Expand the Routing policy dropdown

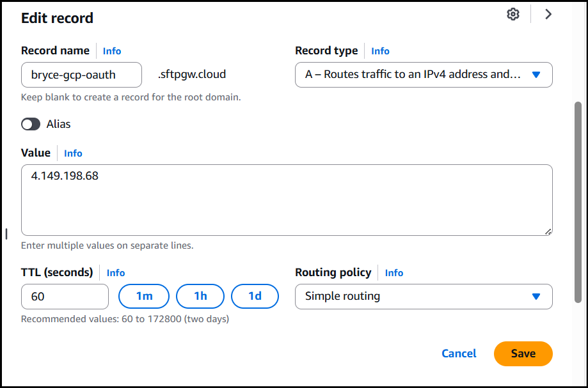(x=424, y=297)
